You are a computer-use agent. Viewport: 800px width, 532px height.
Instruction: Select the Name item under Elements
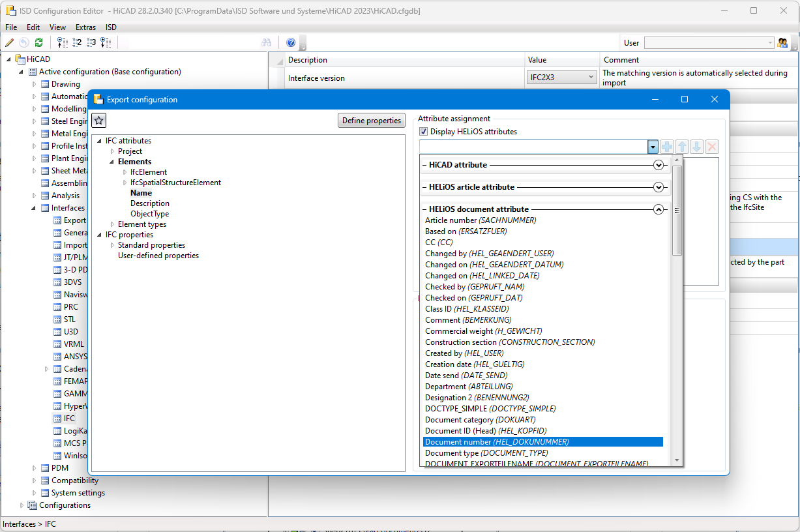[141, 193]
